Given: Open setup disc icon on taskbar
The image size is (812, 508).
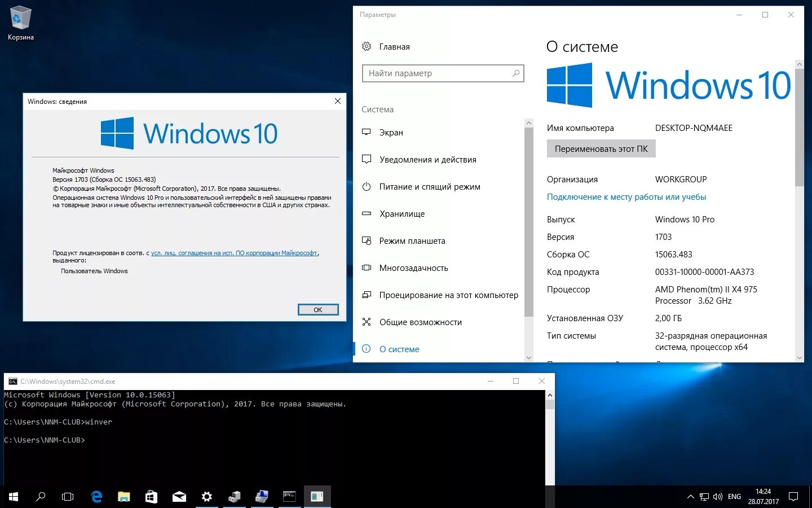Looking at the screenshot, I should pyautogui.click(x=262, y=497).
